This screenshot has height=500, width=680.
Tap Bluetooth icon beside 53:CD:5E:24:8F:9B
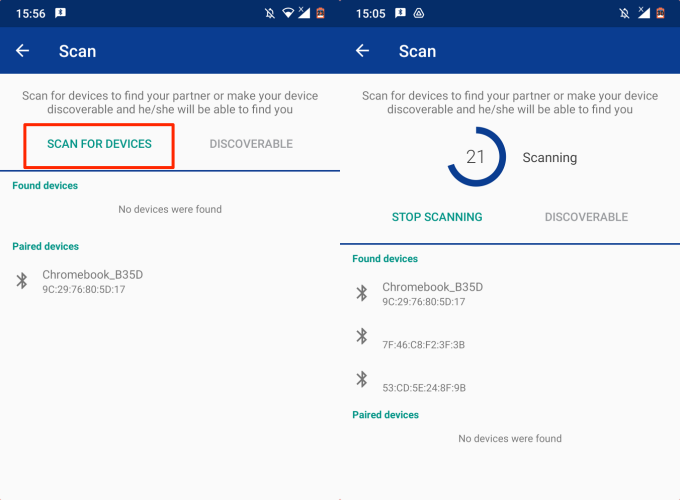point(362,379)
